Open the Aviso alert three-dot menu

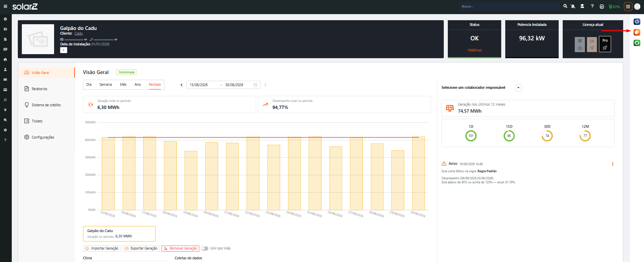613,164
